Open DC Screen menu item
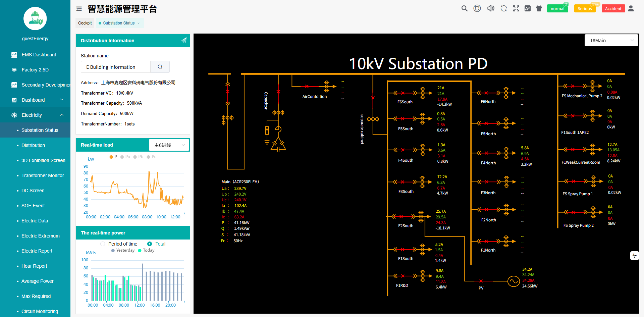 pyautogui.click(x=35, y=191)
